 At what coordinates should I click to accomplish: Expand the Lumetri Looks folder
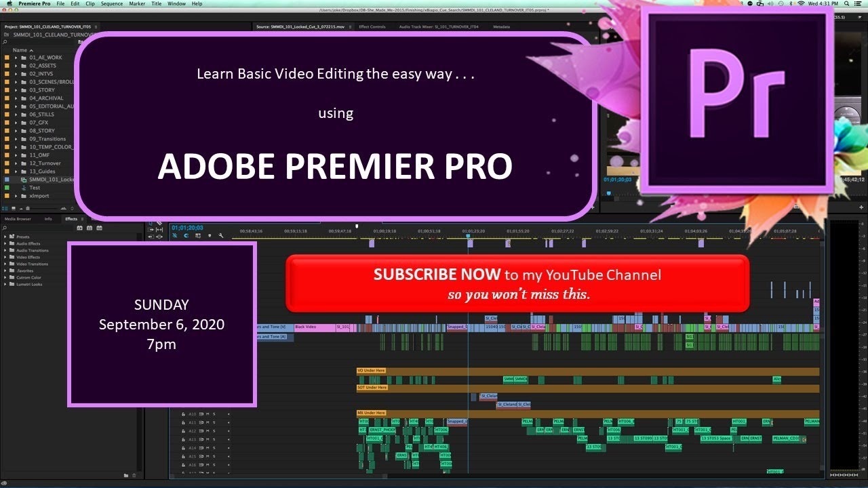5,284
